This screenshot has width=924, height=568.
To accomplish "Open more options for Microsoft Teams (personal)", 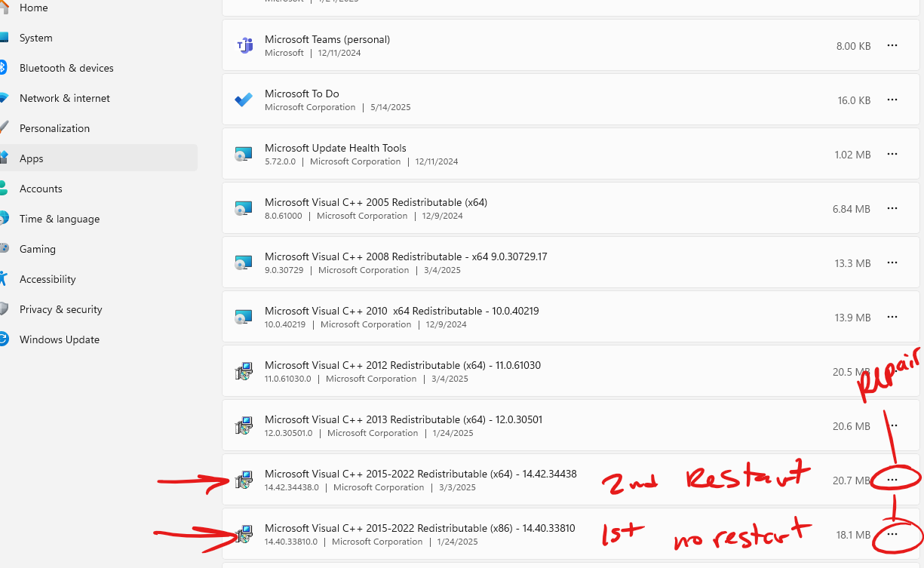I will click(892, 45).
